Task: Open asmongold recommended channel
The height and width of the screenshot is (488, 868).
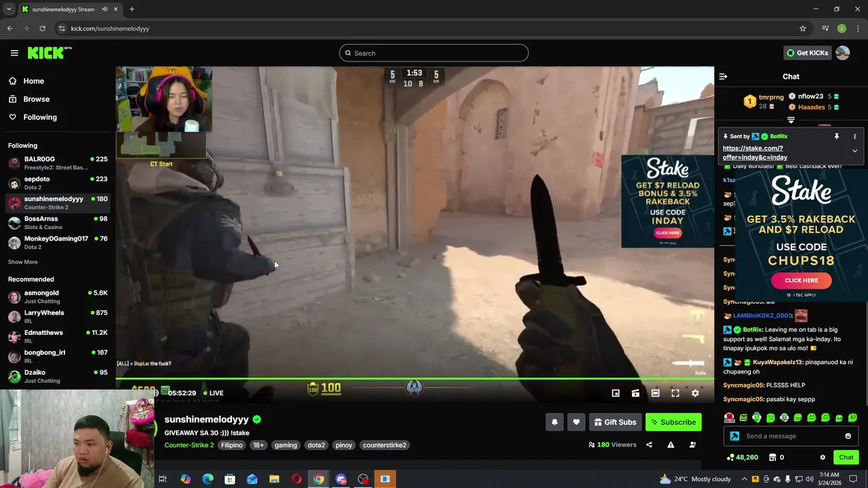Action: pyautogui.click(x=58, y=297)
